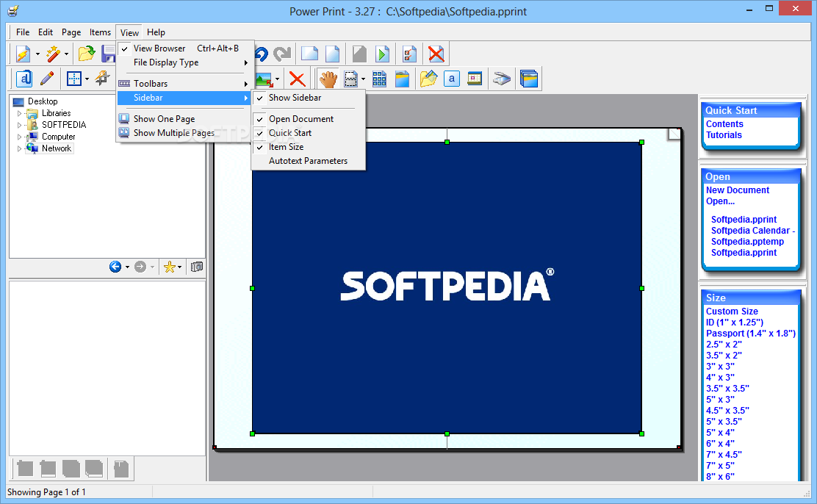The height and width of the screenshot is (504, 817).
Task: Click the dashed selection page icon
Action: [x=351, y=79]
